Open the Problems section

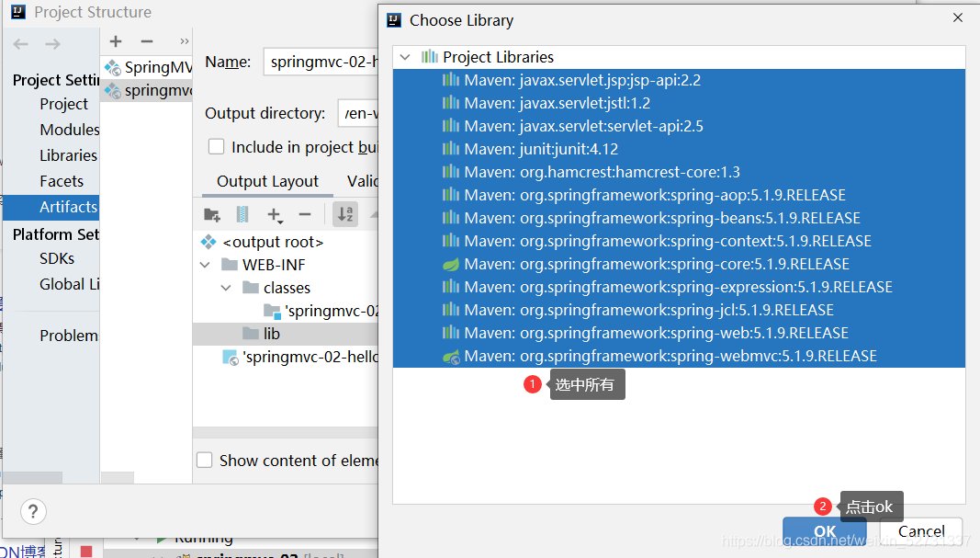pos(69,336)
